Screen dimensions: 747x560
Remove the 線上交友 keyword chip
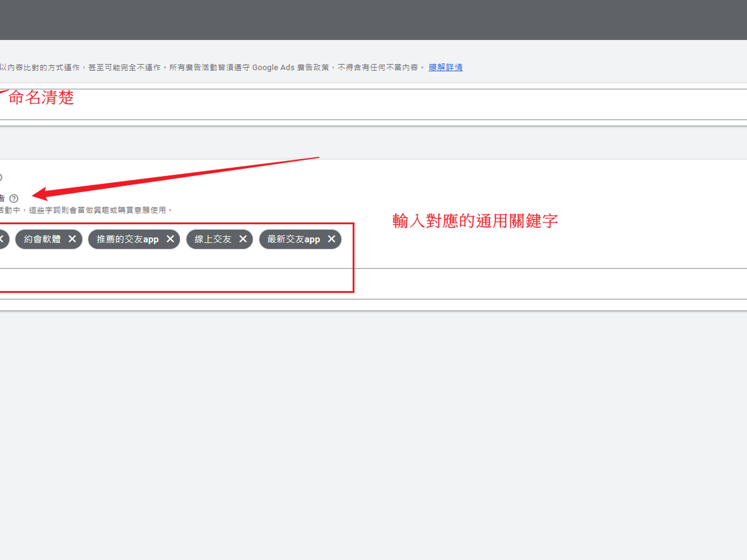point(243,239)
